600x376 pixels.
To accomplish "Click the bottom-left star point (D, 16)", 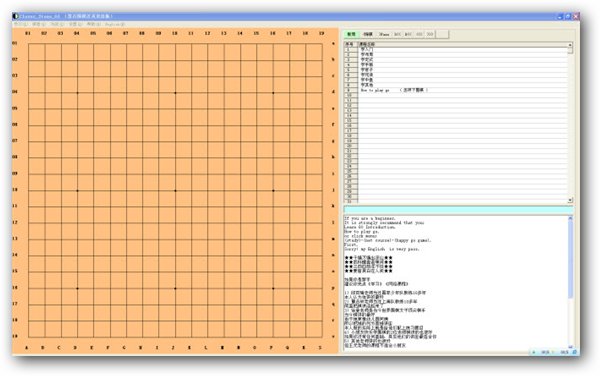I will click(x=77, y=288).
